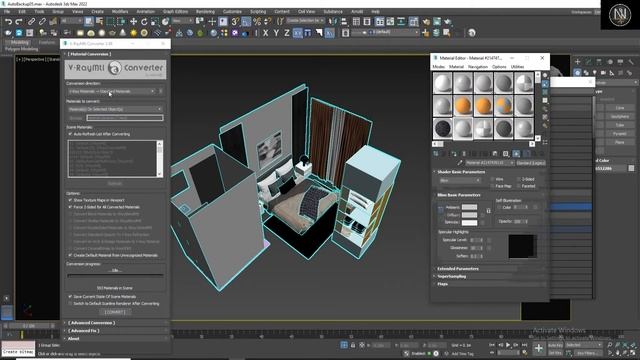Click the CONVERT button

[x=115, y=312]
